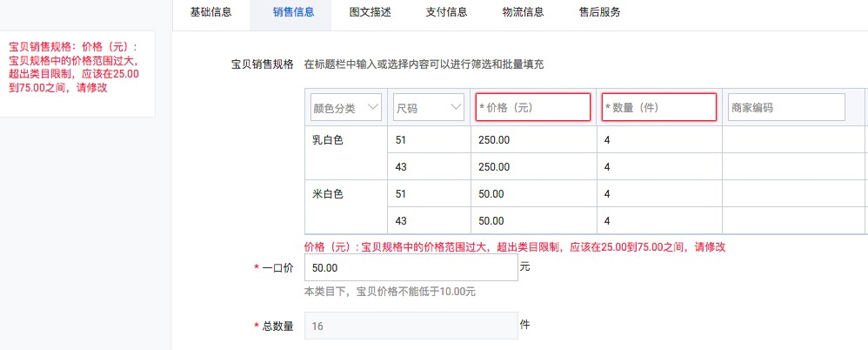Select the 支付信息 tab

pyautogui.click(x=446, y=12)
